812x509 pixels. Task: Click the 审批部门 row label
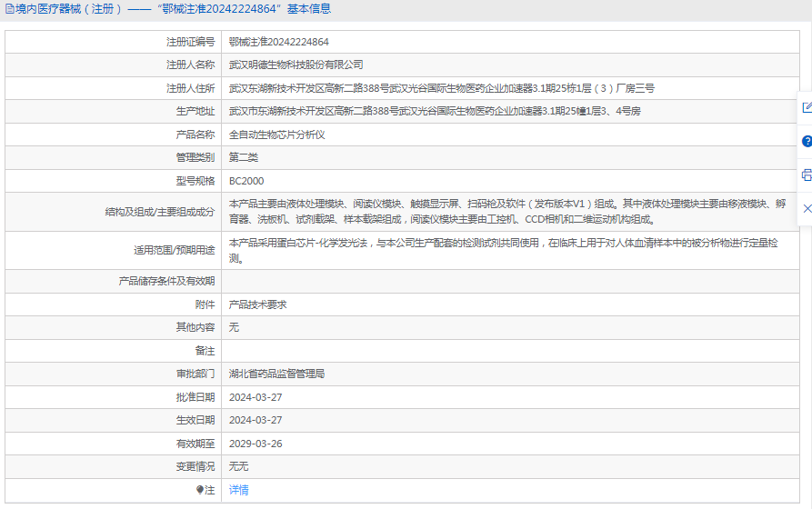(x=195, y=374)
